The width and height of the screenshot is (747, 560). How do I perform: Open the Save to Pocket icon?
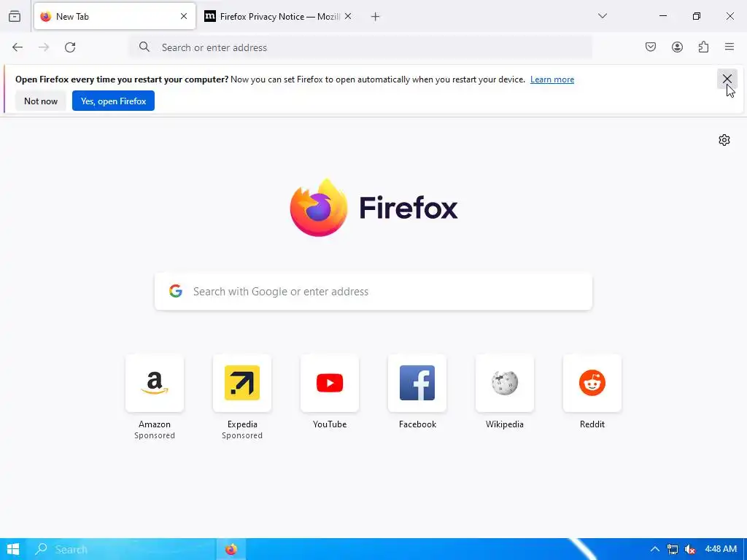point(651,47)
